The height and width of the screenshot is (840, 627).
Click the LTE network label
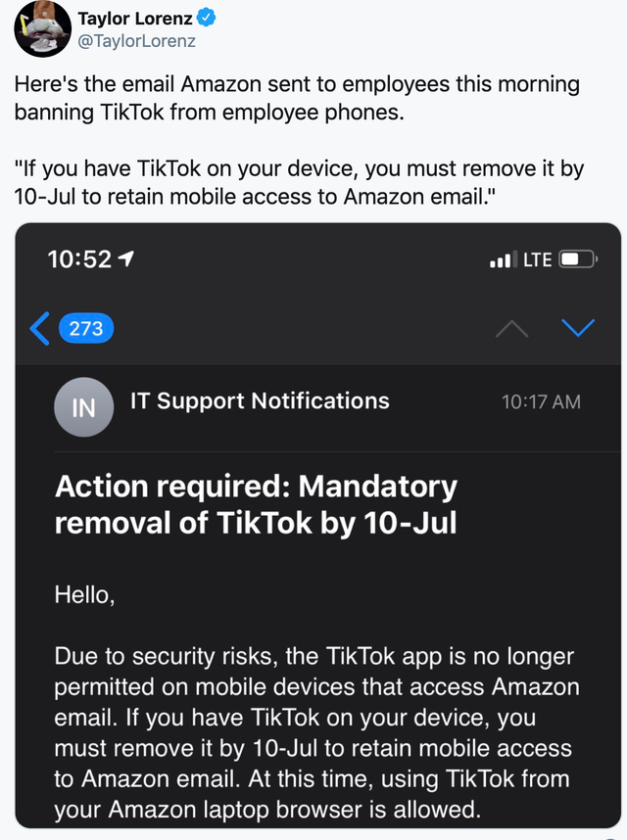click(537, 259)
